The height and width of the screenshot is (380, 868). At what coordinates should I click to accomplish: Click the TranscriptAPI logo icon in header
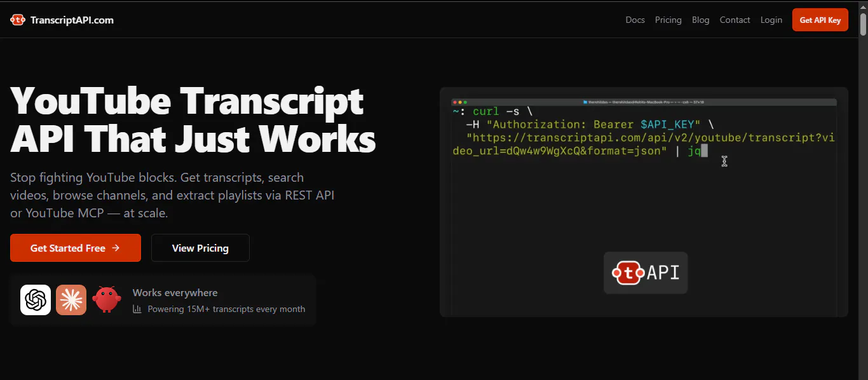click(x=18, y=20)
